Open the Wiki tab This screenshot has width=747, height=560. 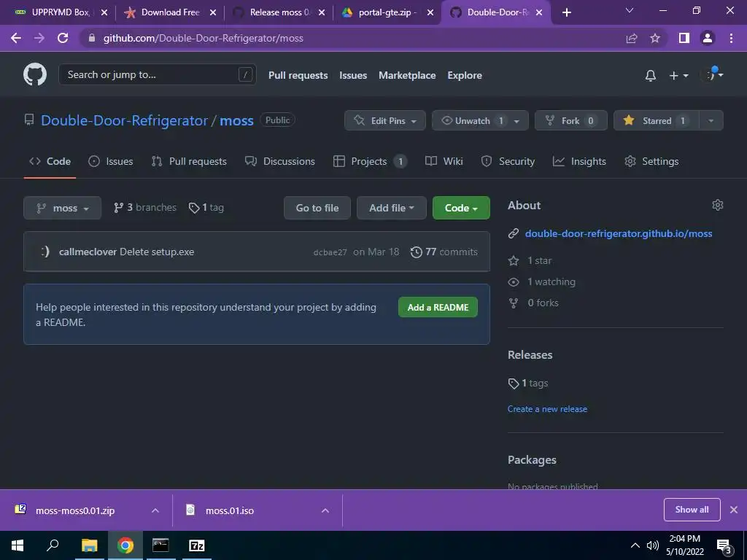coord(444,161)
